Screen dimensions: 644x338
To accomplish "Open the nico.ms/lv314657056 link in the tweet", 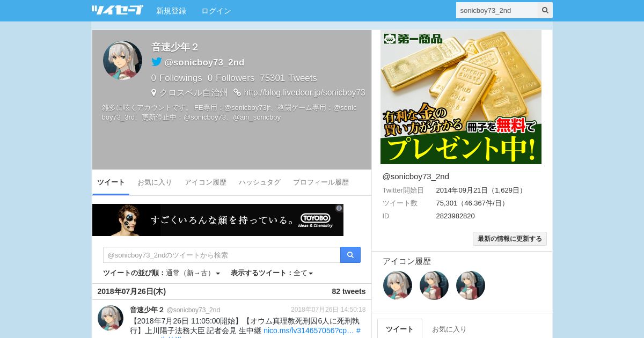I will point(309,330).
